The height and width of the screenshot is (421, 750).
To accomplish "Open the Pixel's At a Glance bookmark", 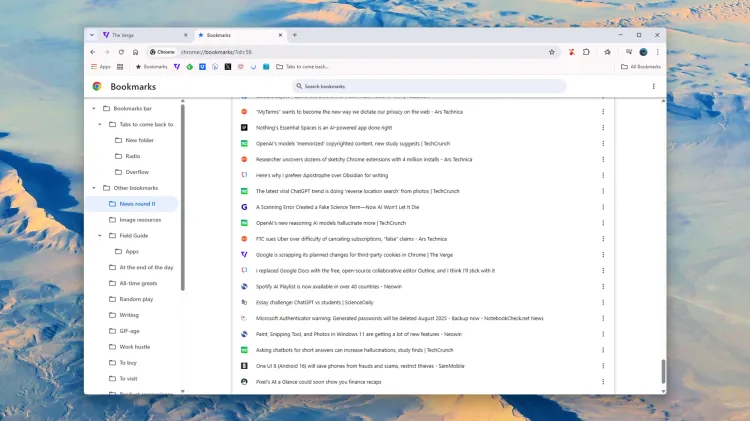I will click(x=321, y=382).
